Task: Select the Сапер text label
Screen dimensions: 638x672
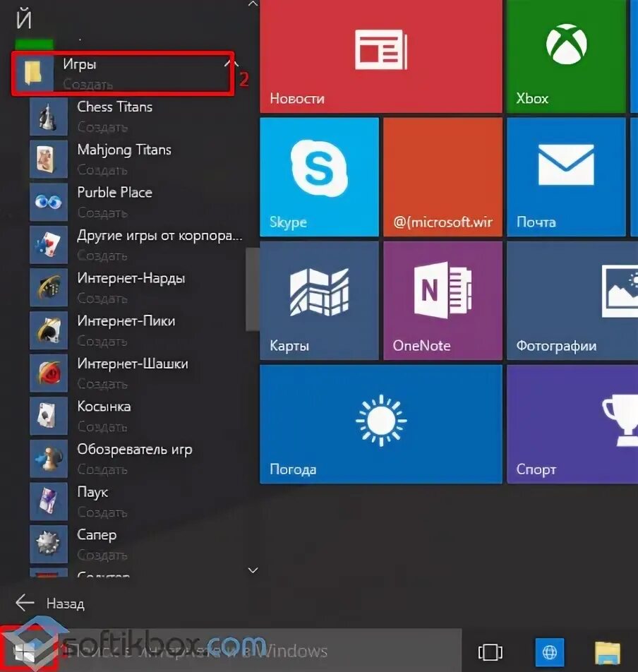Action: pyautogui.click(x=97, y=535)
